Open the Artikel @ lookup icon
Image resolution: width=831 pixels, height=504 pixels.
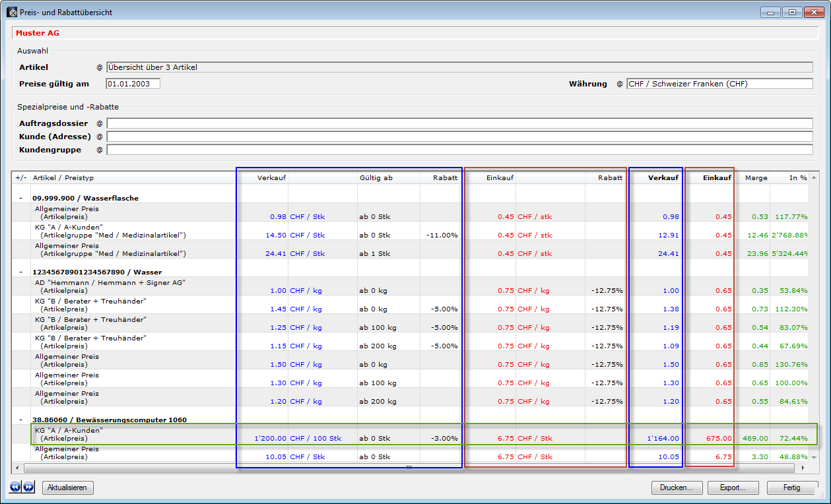click(x=100, y=67)
